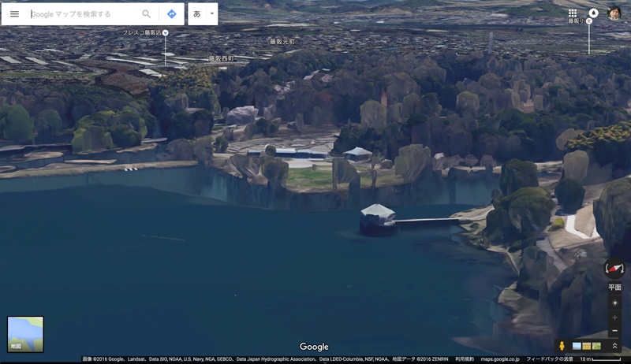The image size is (631, 364).
Task: Open the hamburger main menu
Action: click(x=14, y=14)
